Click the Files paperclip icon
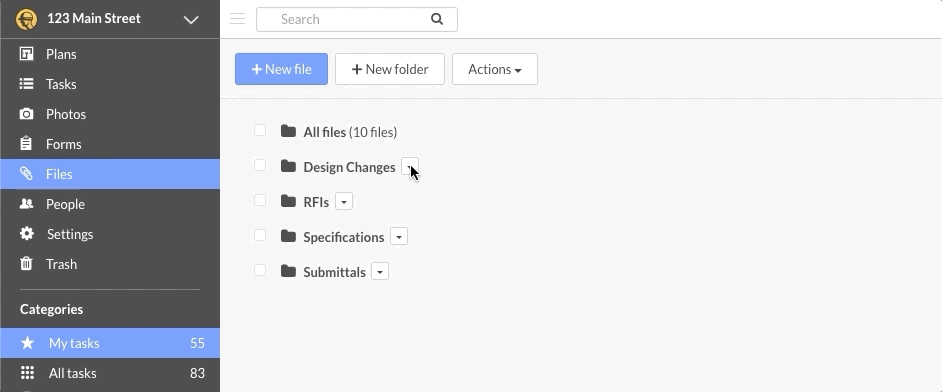Image resolution: width=942 pixels, height=392 pixels. [26, 174]
